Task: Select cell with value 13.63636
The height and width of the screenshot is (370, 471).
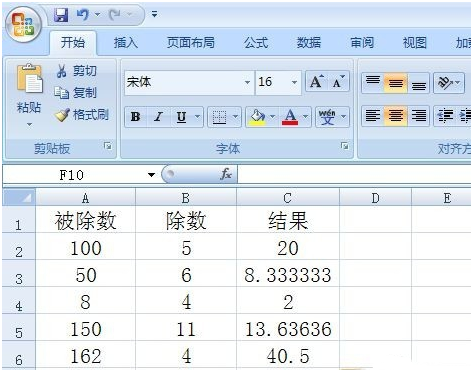Action: (x=288, y=328)
